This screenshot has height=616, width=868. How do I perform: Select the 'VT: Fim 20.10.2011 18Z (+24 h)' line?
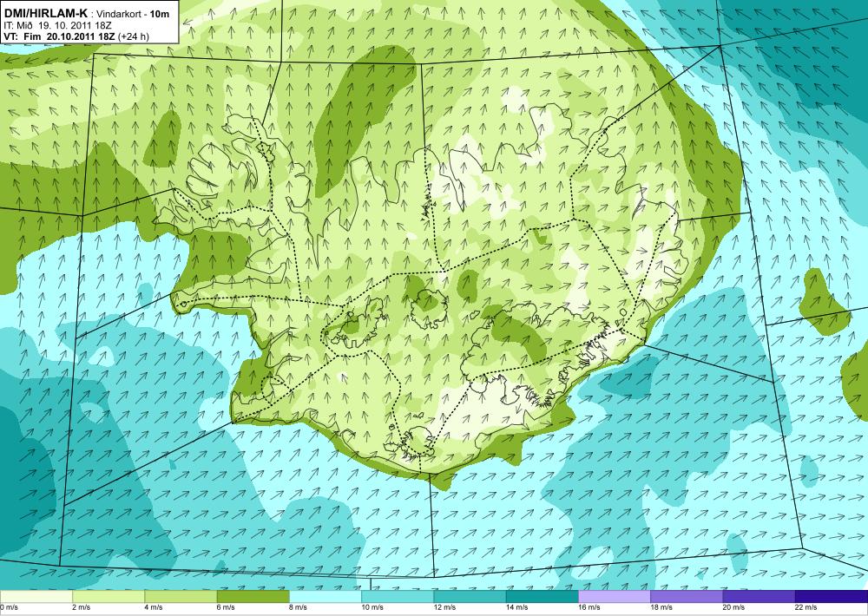[x=76, y=36]
